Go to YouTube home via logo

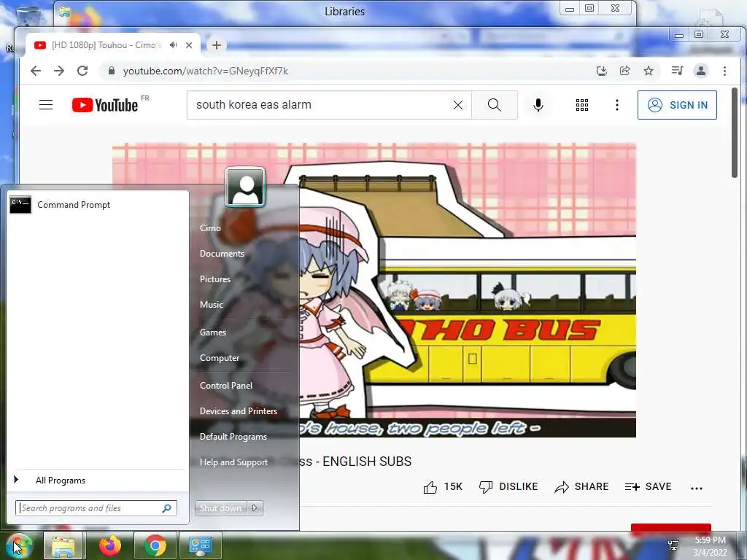[105, 105]
